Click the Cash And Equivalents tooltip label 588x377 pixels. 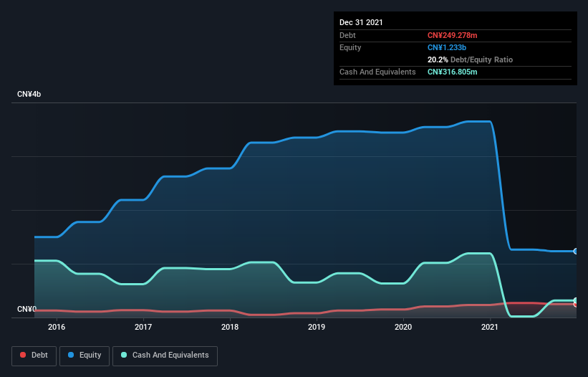[x=377, y=72]
